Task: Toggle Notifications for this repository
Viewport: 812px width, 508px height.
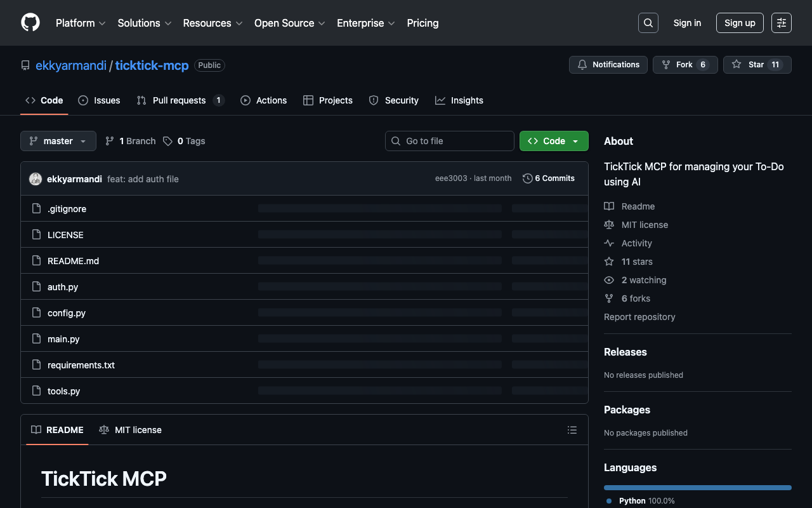Action: click(x=608, y=65)
